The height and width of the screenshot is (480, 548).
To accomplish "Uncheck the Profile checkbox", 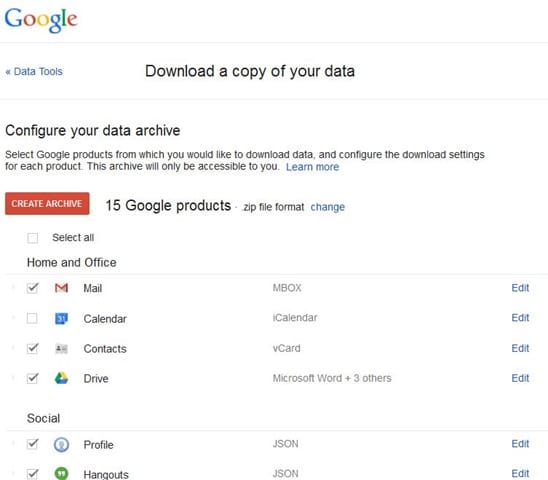I will [x=33, y=444].
